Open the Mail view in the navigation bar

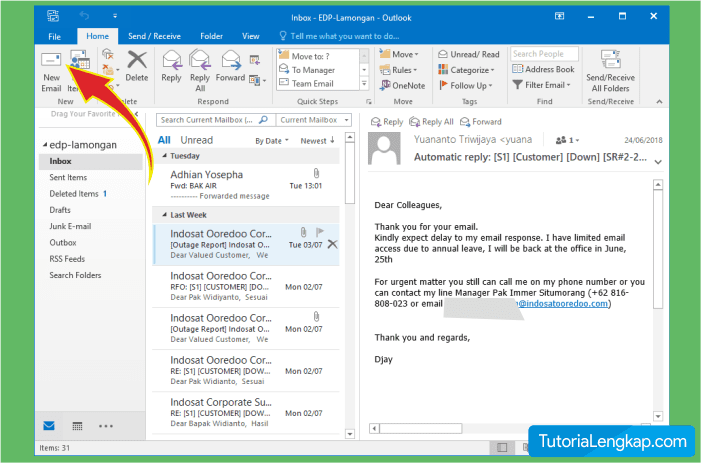coord(49,426)
